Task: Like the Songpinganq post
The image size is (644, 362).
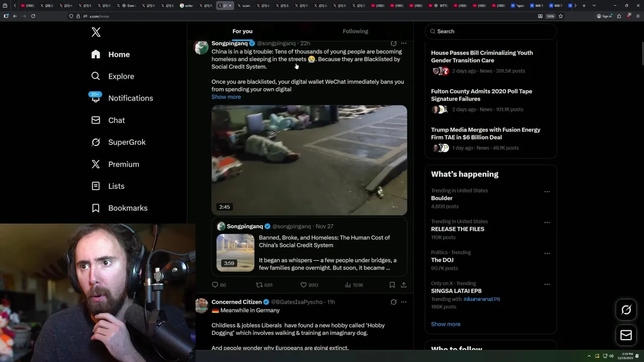Action: click(x=309, y=285)
